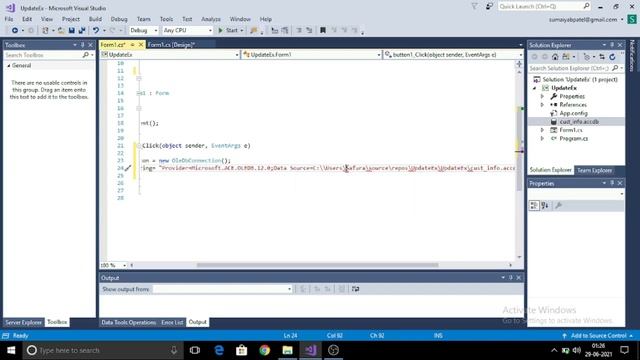The height and width of the screenshot is (360, 640).
Task: Collapse the code region on line 21
Action: [139, 146]
